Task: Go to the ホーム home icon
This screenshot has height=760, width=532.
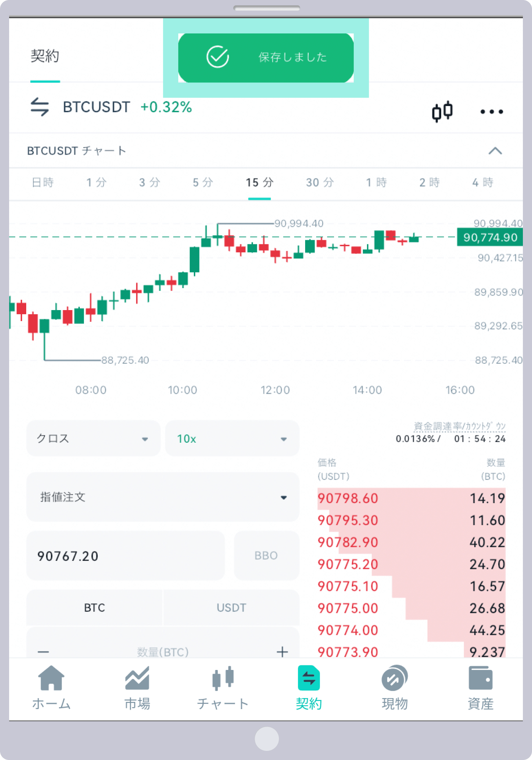Action: (51, 678)
